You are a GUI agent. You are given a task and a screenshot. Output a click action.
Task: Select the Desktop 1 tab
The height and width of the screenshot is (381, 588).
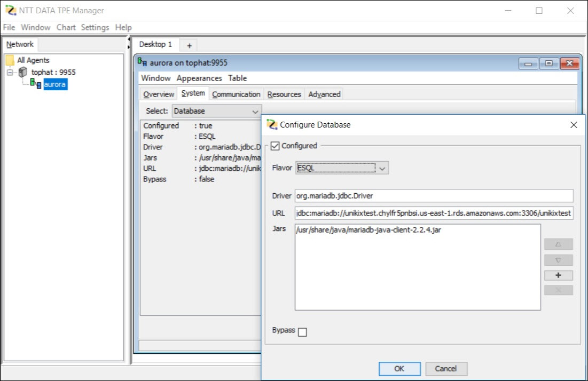155,44
